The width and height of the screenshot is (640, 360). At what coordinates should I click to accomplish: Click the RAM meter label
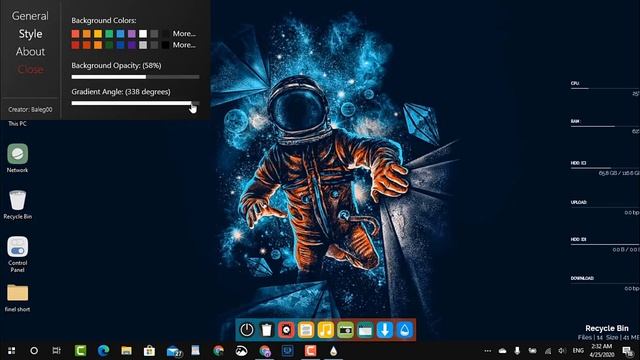tap(575, 121)
